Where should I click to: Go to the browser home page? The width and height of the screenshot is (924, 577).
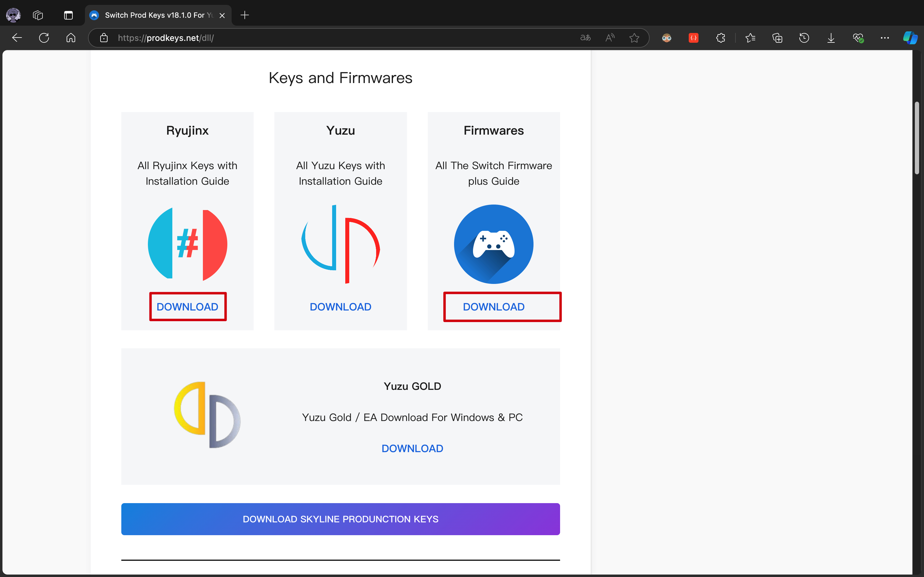tap(71, 38)
